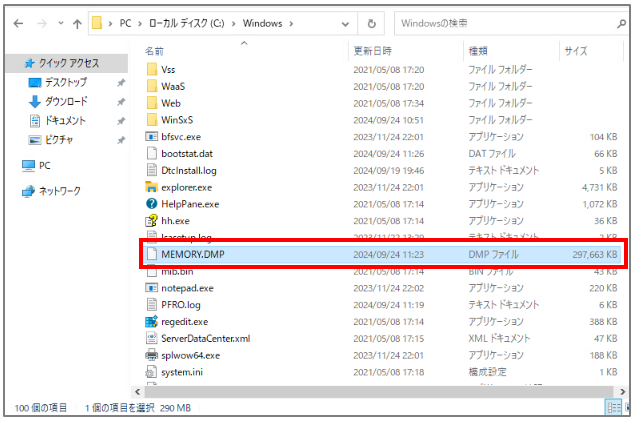Click the pin icon beside ダウンロード
The width and height of the screenshot is (633, 421).
pyautogui.click(x=121, y=102)
